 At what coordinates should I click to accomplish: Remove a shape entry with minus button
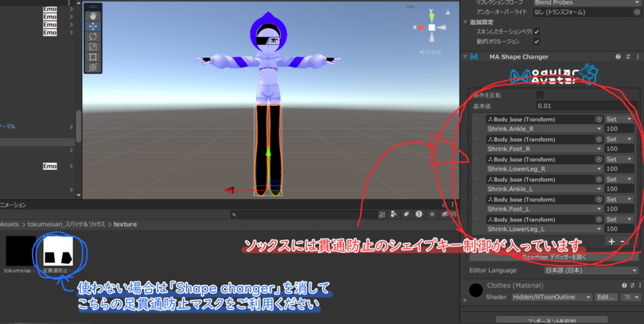(x=622, y=242)
